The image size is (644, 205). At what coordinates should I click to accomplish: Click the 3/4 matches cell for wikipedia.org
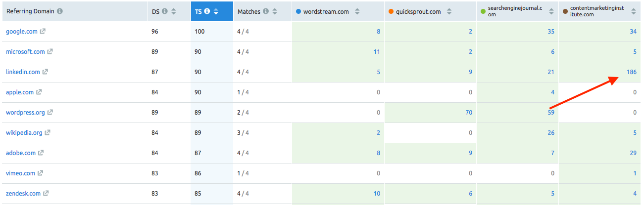(243, 133)
